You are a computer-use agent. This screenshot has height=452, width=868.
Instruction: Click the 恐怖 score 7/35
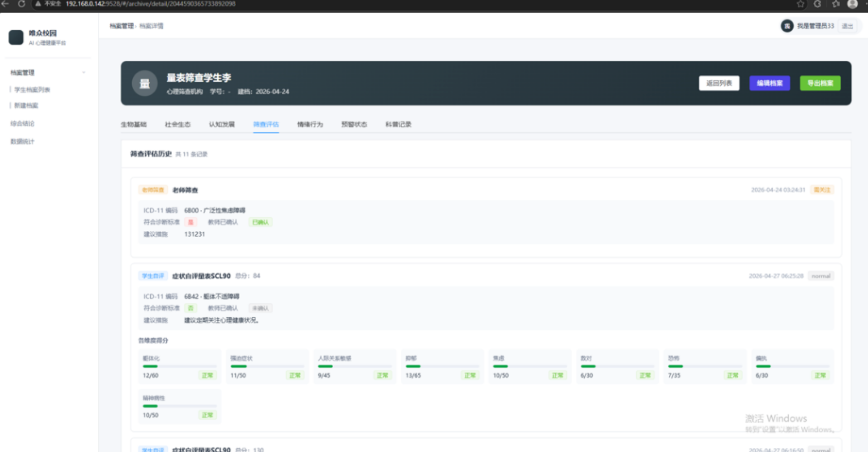[674, 375]
